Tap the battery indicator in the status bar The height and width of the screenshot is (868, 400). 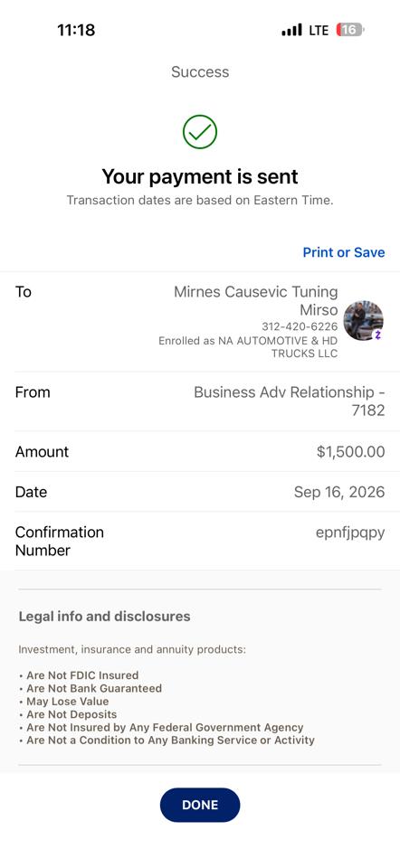350,30
